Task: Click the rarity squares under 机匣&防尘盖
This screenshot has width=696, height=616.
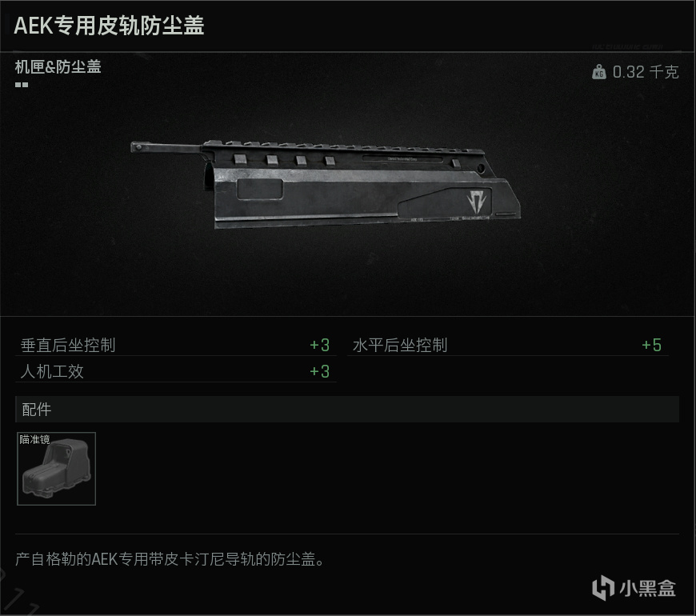Action: click(x=22, y=84)
